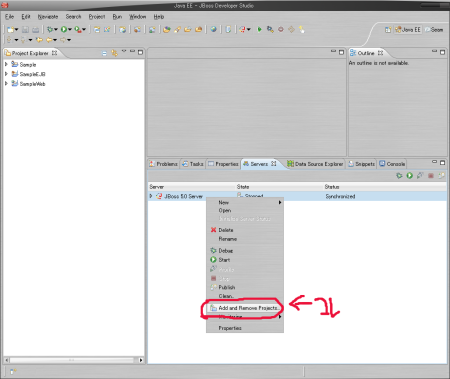Collapse all in Project Explorer
The width and height of the screenshot is (450, 379).
(104, 53)
